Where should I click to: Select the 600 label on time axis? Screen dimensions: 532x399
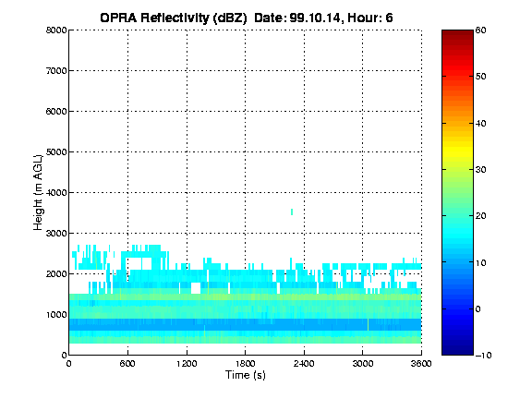tap(127, 364)
